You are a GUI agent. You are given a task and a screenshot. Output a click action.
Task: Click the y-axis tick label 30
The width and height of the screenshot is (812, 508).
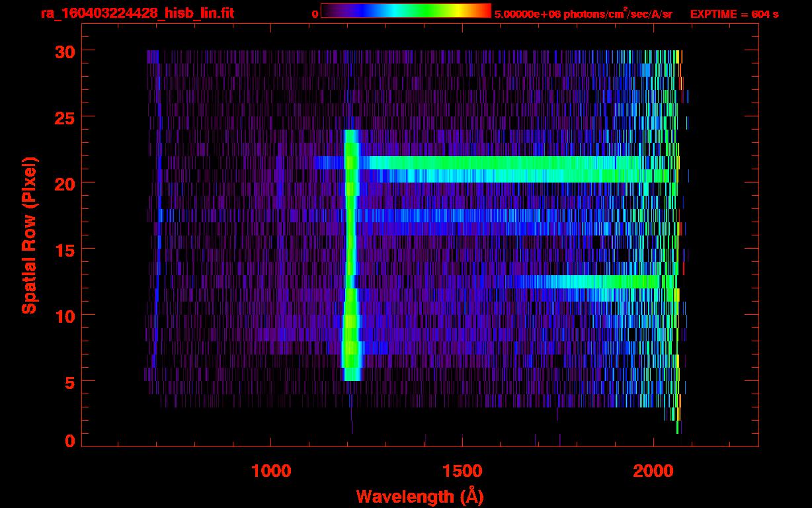click(x=65, y=51)
